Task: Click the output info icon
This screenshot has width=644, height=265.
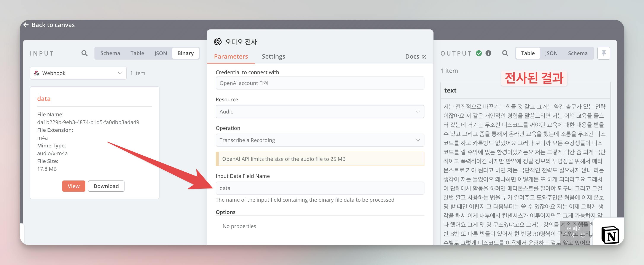Action: click(x=488, y=53)
